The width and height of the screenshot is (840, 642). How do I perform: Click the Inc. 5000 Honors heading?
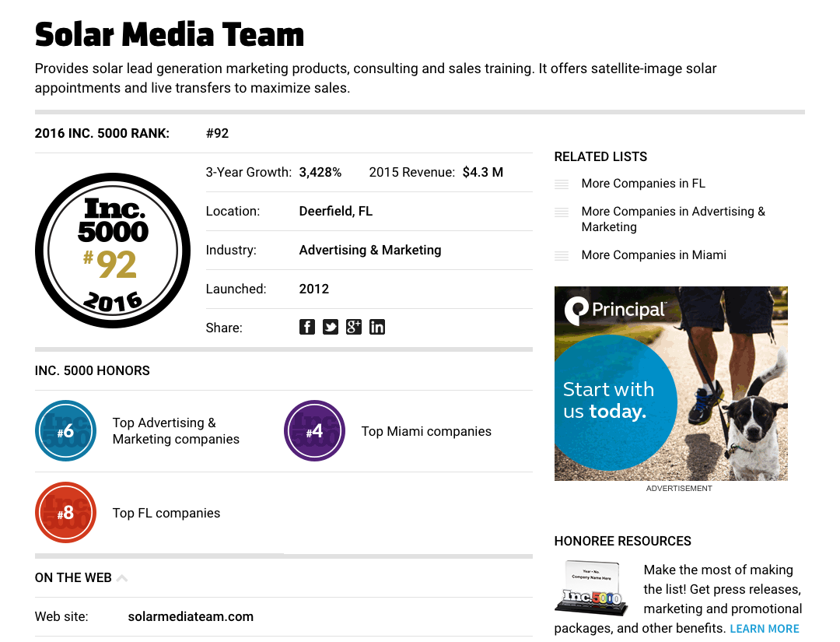(x=92, y=371)
